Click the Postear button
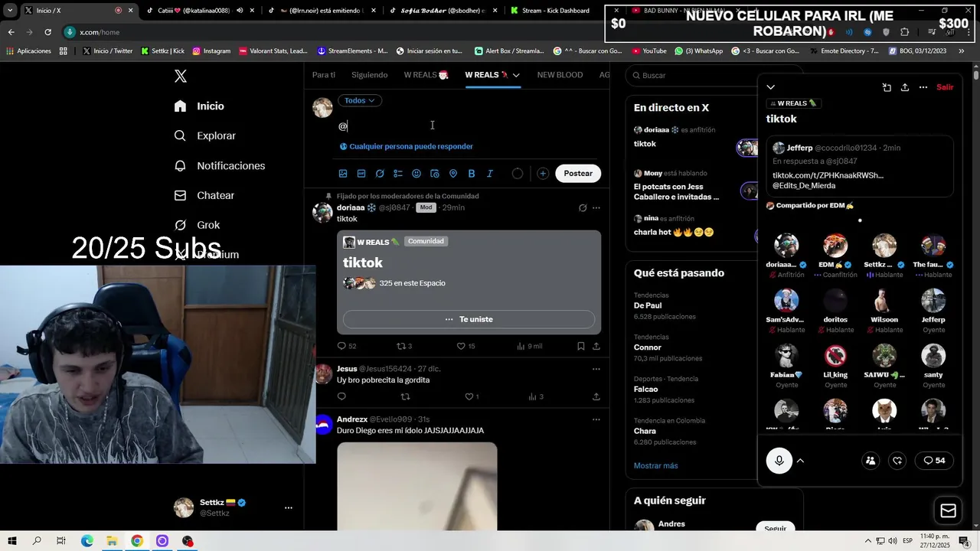 pos(578,174)
